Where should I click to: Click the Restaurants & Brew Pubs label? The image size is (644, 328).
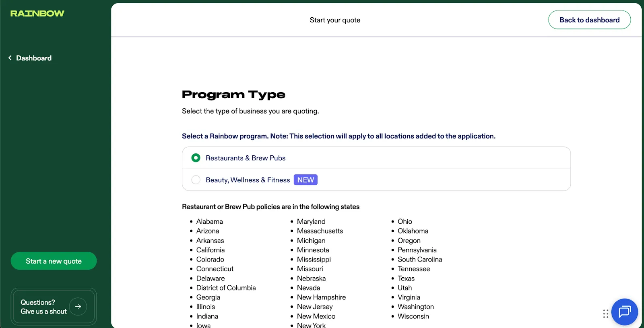246,158
